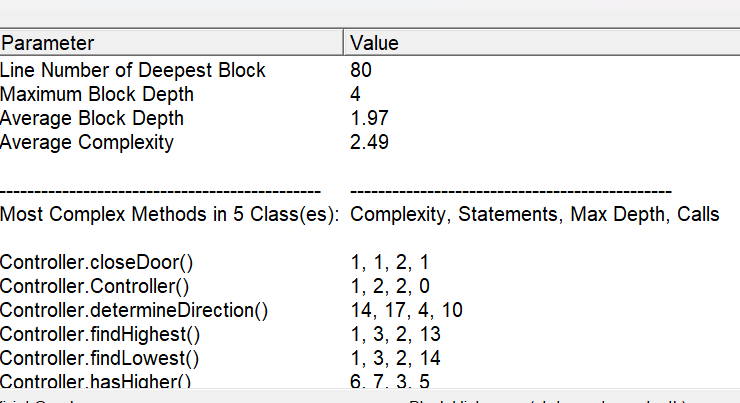Click the 1.97 average block depth value
740x403 pixels.
(369, 118)
